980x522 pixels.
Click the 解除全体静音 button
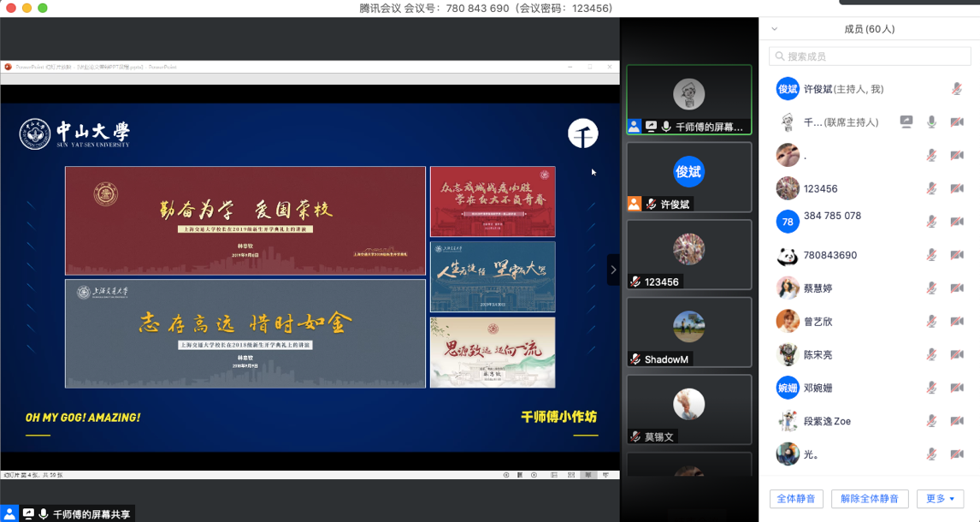tap(869, 499)
